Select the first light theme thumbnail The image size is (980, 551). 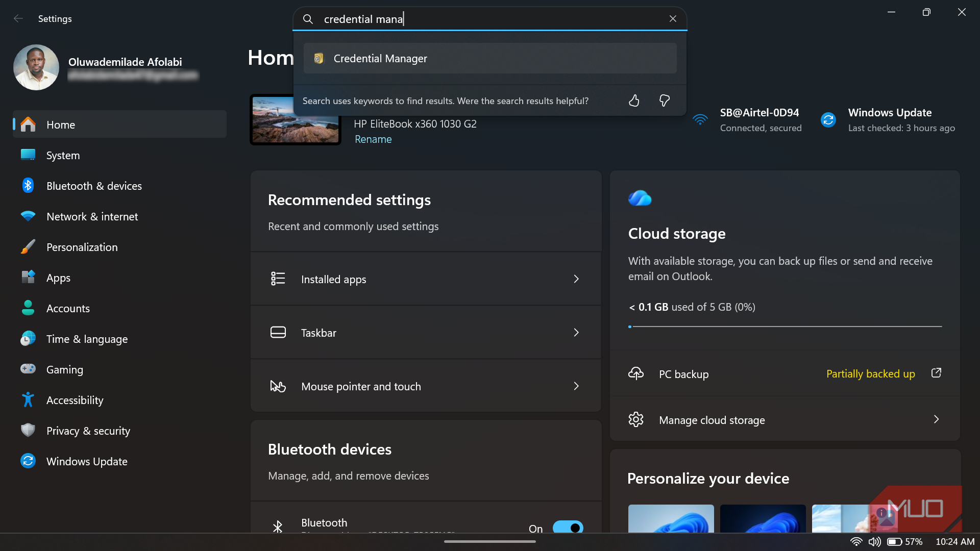pos(671,518)
